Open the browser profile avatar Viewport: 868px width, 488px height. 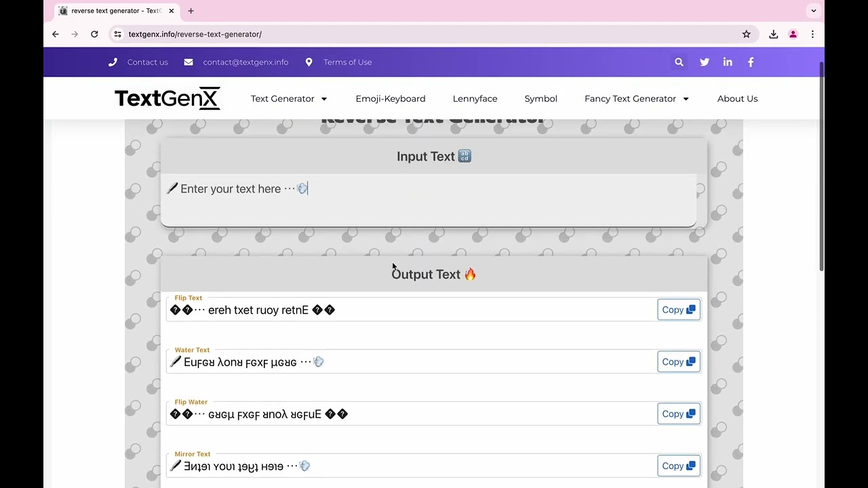click(793, 34)
